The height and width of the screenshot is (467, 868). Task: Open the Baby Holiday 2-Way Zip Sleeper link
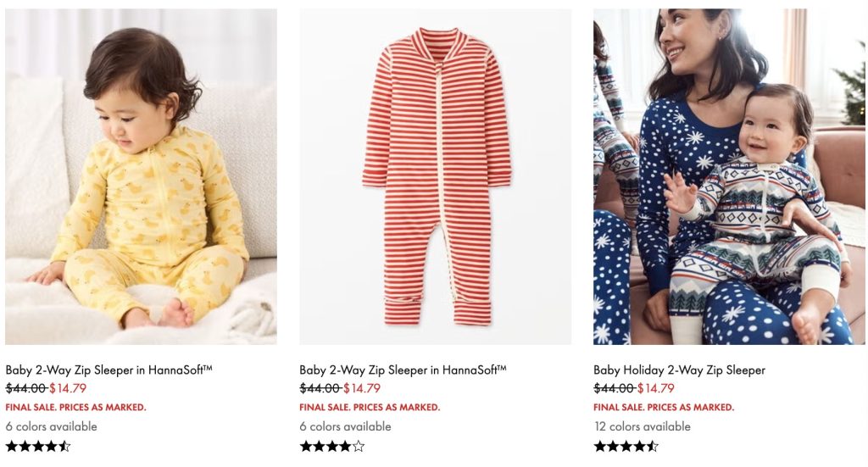tap(679, 370)
